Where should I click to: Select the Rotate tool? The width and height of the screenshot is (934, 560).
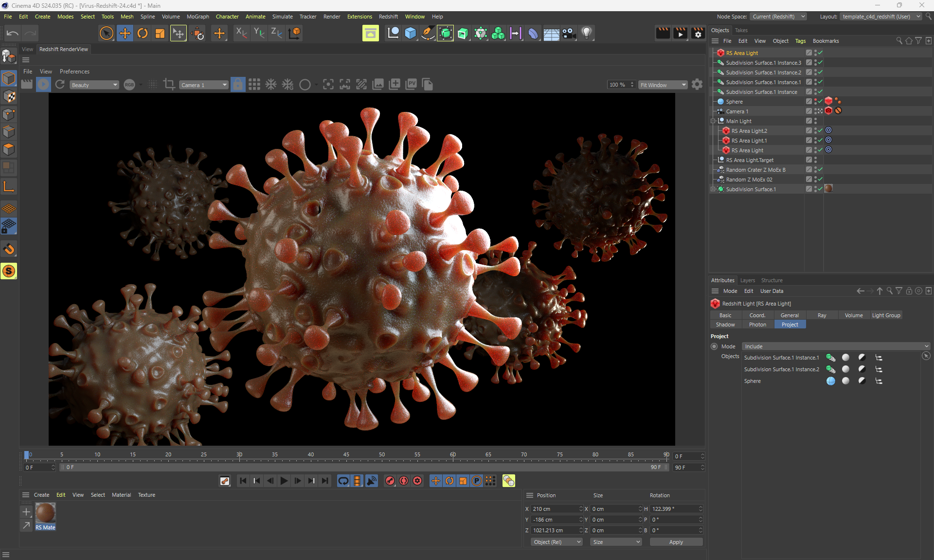[142, 33]
